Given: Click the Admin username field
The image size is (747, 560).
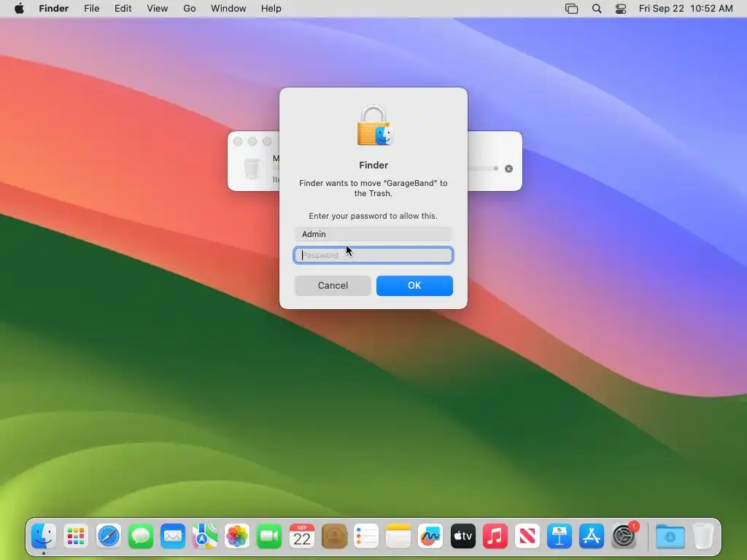Looking at the screenshot, I should (x=373, y=234).
